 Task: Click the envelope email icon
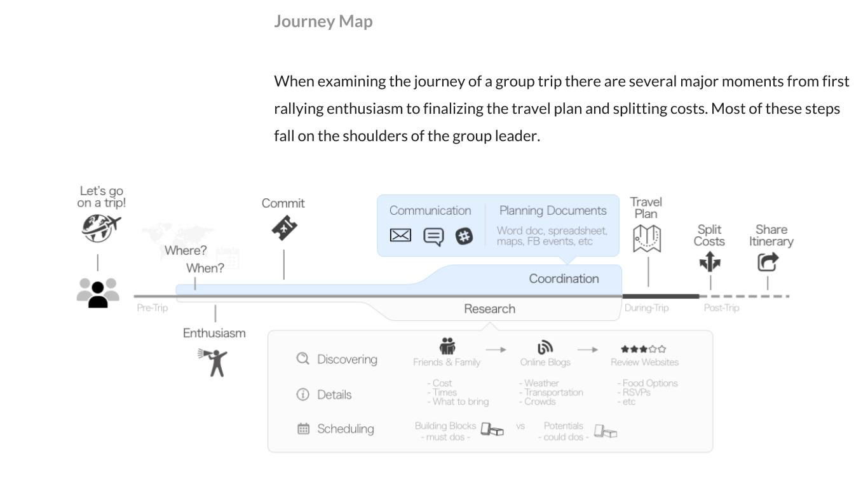(x=400, y=236)
